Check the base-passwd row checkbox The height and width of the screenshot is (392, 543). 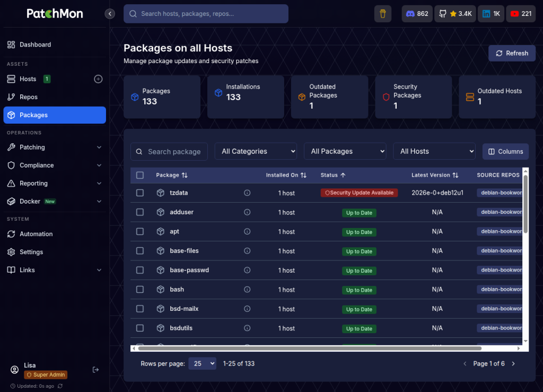pyautogui.click(x=140, y=270)
